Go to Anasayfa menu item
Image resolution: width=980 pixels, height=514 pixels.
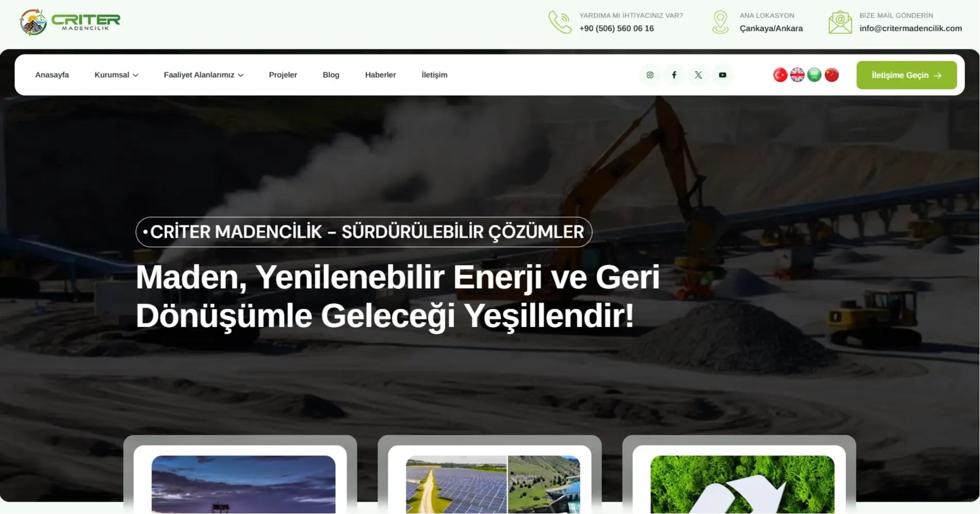pos(52,75)
